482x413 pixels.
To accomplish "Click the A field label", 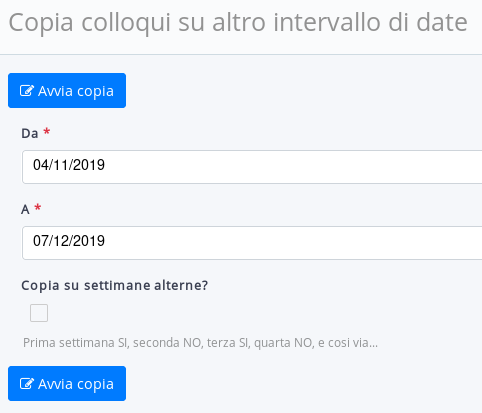I will 25,209.
